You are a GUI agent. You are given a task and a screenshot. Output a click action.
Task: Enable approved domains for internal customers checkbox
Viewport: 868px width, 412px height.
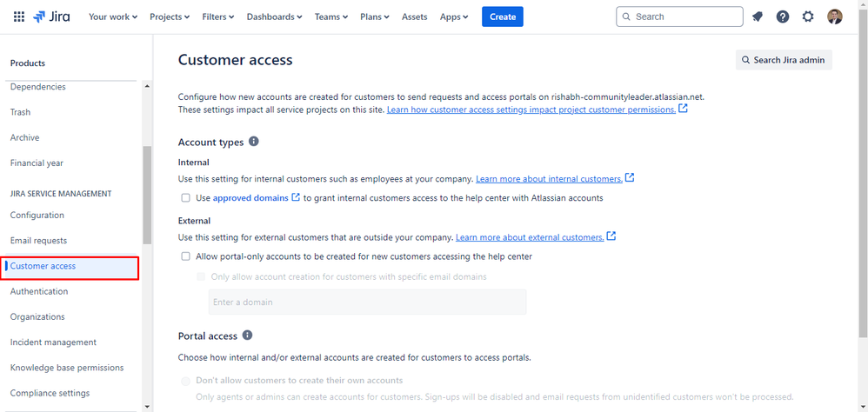click(185, 197)
